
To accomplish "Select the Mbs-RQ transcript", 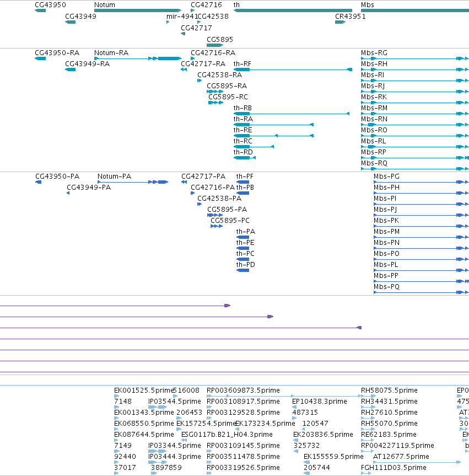I will point(415,169).
